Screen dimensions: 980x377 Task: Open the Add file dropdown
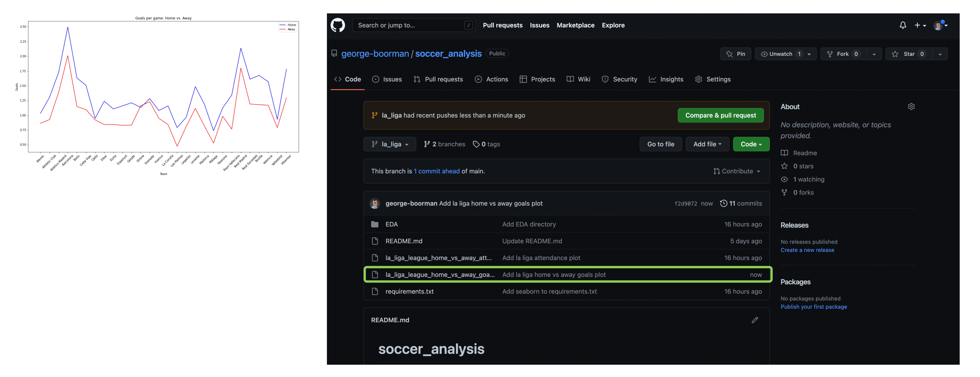coord(707,144)
